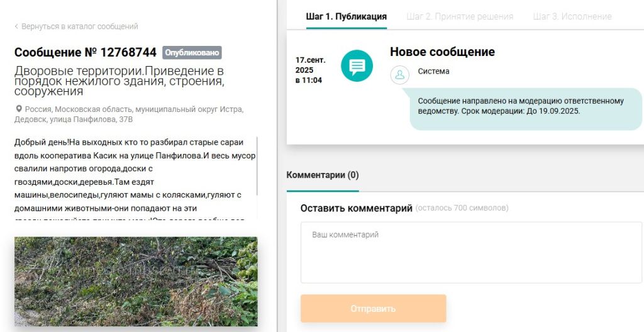Click into the Ваш комментарий text field
644x332 pixels.
click(470, 252)
